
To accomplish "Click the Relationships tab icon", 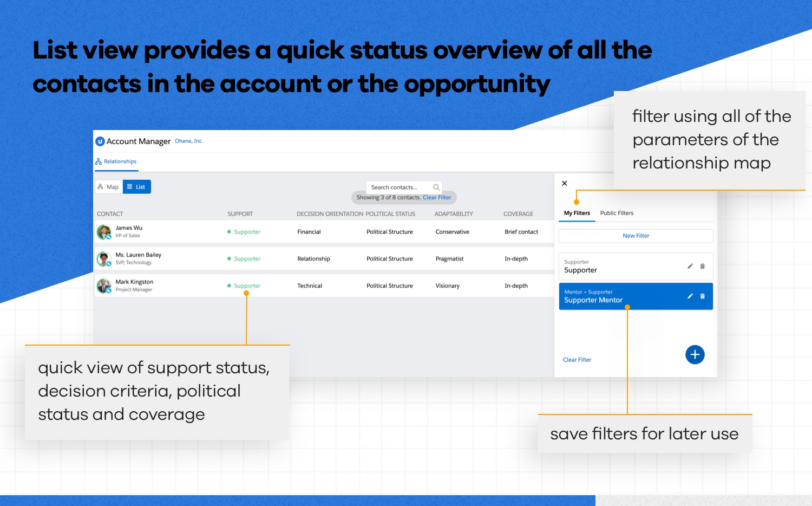I will [x=99, y=161].
